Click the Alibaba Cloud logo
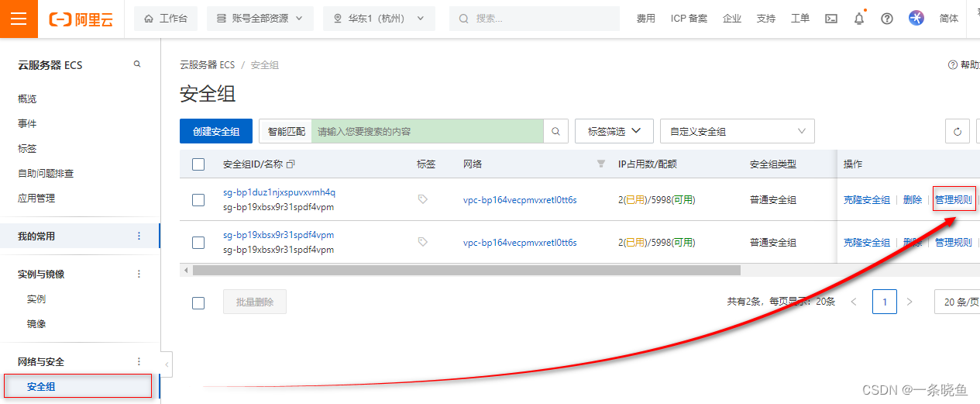The image size is (980, 404). (81, 19)
